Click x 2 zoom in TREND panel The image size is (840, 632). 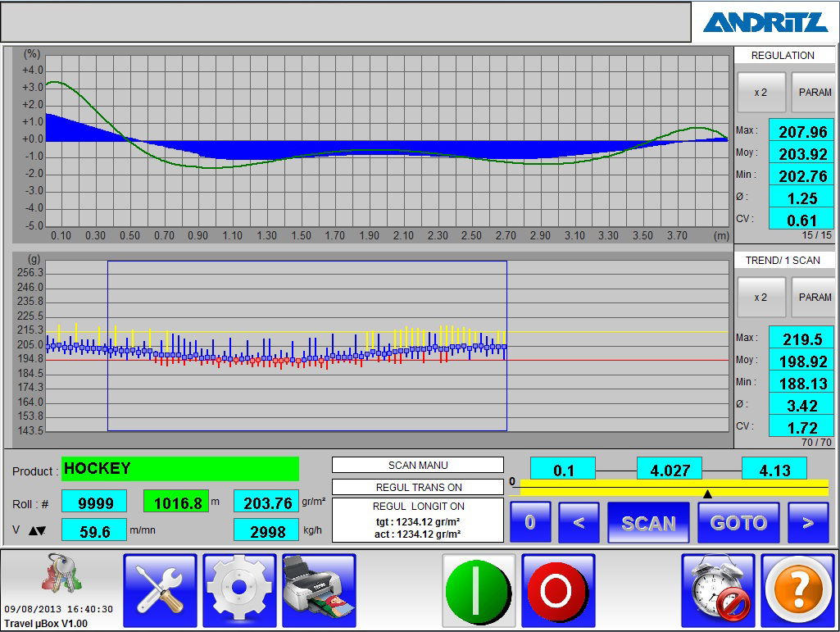click(761, 298)
